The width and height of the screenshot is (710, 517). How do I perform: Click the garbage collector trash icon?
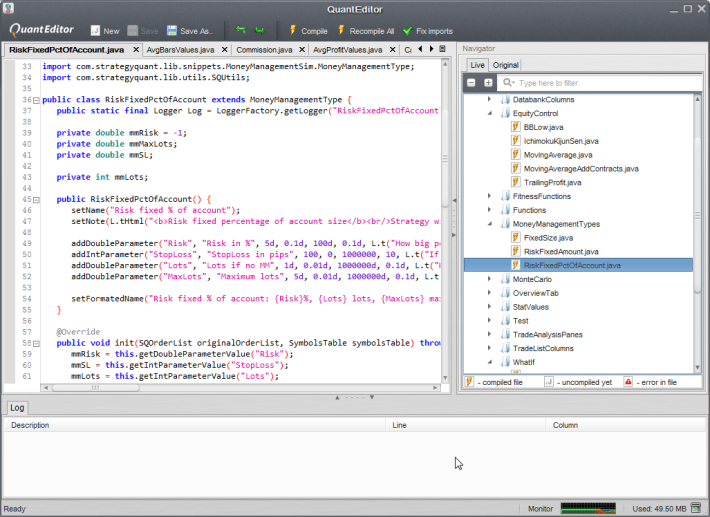[x=696, y=508]
